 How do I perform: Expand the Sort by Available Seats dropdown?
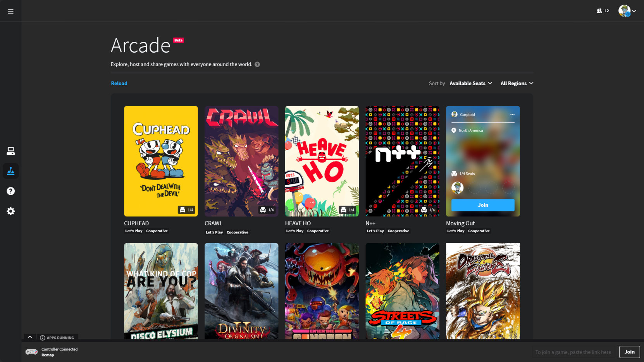coord(470,83)
